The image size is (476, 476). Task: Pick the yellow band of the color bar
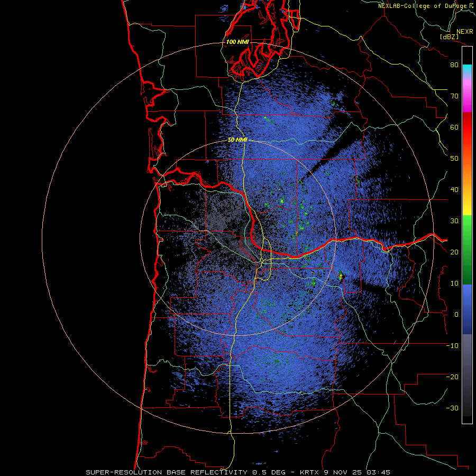click(x=467, y=209)
